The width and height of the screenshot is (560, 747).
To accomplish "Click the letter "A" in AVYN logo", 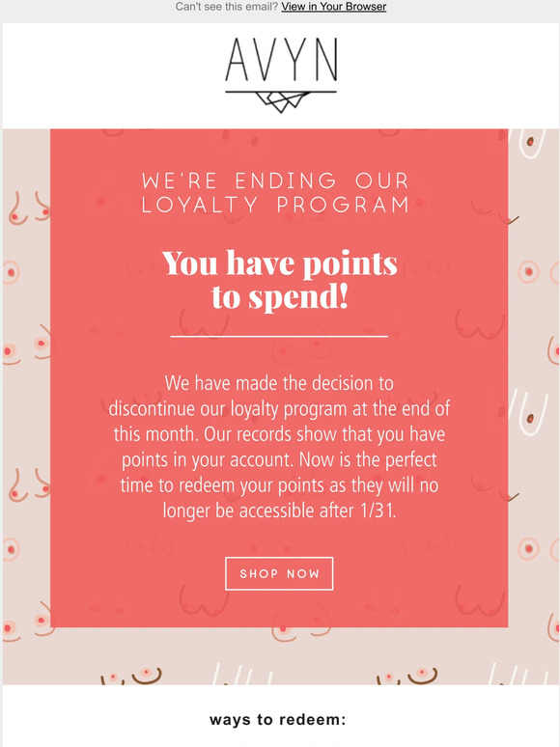I will point(238,60).
